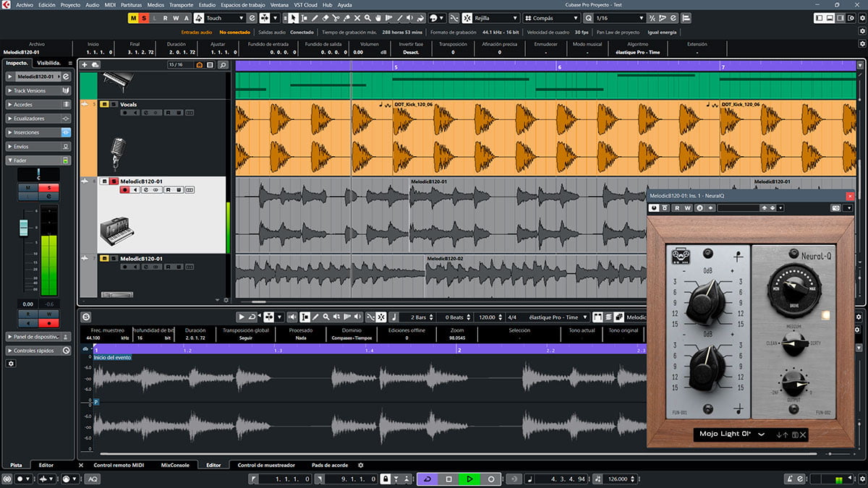Click the Quantize Q icon before 1/16
This screenshot has height=488, width=868.
click(x=587, y=18)
